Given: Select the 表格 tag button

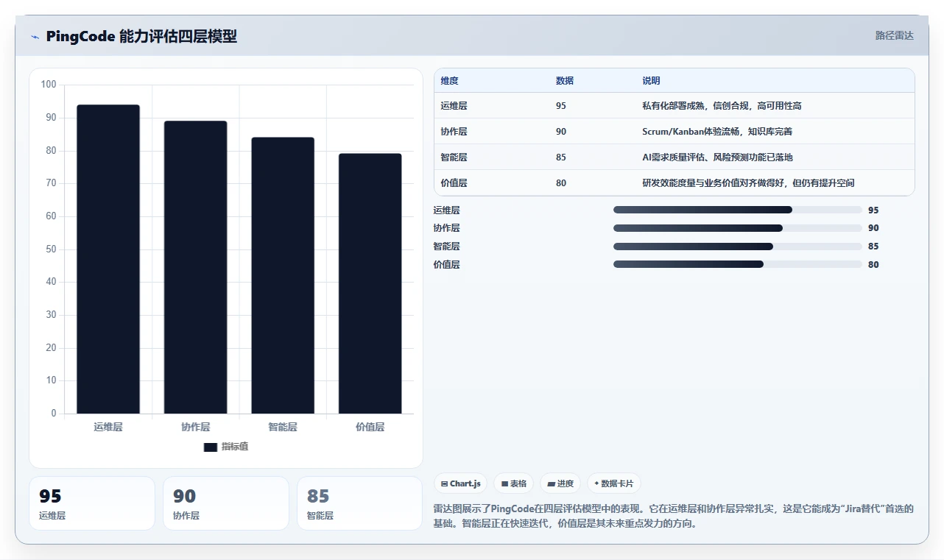Looking at the screenshot, I should pyautogui.click(x=514, y=483).
